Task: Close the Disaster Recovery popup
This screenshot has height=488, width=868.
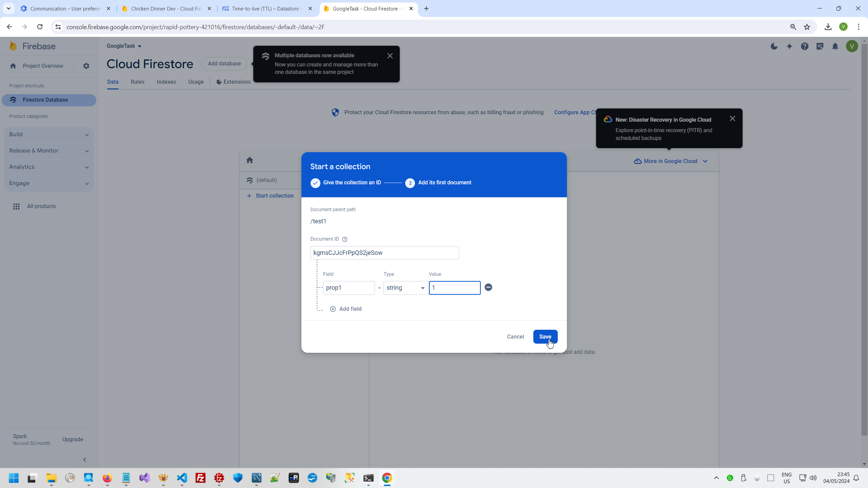Action: click(x=732, y=119)
